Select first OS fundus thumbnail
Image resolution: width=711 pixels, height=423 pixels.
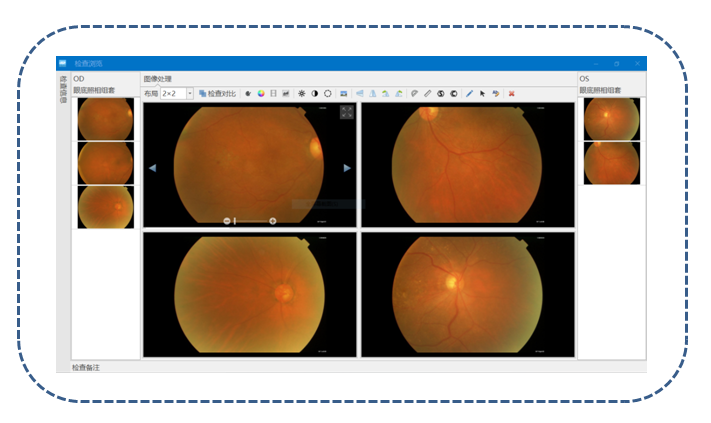pos(612,119)
